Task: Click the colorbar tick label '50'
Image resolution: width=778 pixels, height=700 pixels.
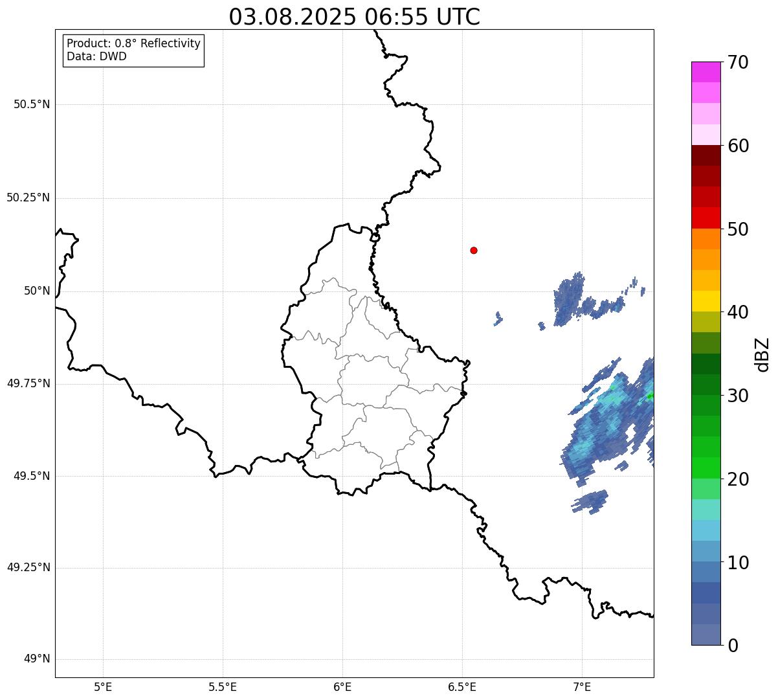Action: coord(739,229)
